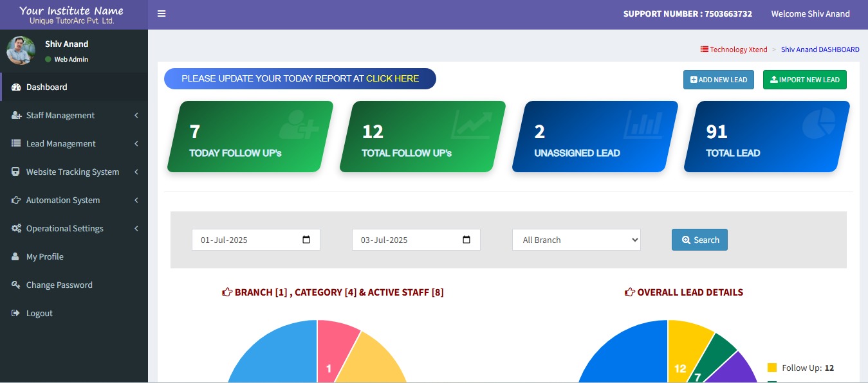Click the Automation System hand icon

tap(16, 200)
